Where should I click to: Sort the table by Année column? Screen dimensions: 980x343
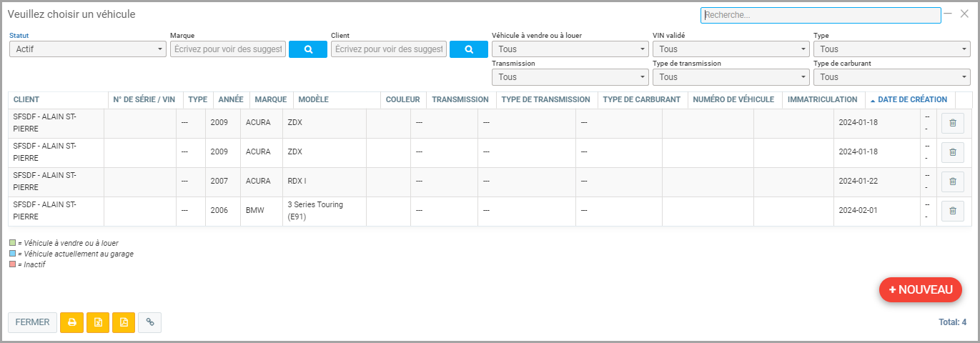(230, 100)
